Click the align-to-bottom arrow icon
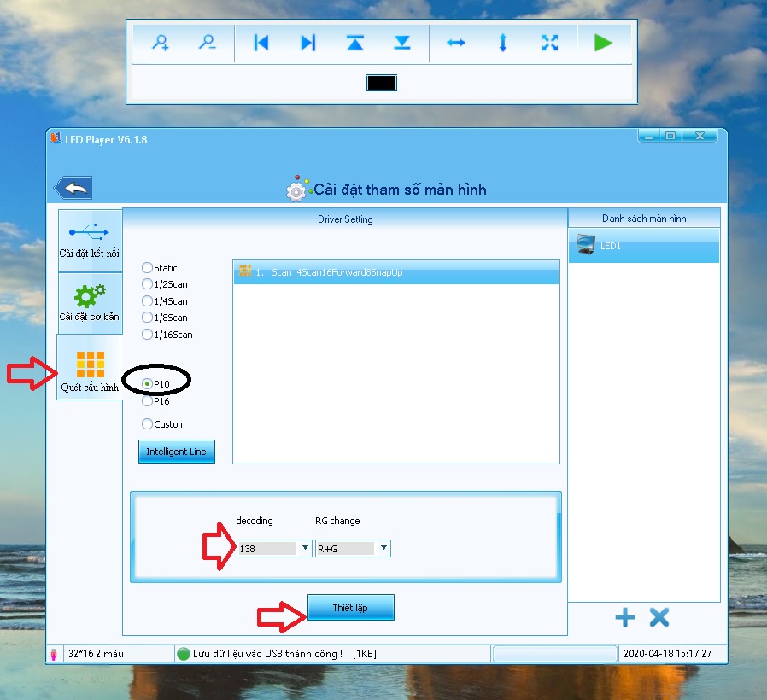 coord(402,43)
